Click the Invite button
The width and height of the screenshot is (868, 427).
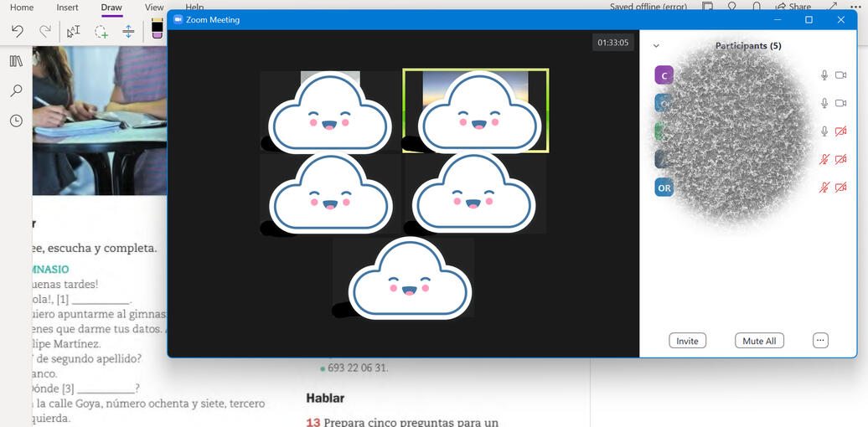click(687, 341)
